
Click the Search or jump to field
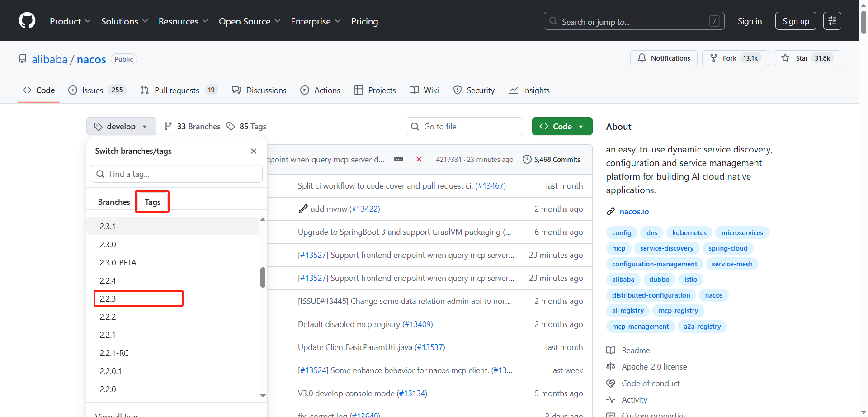click(x=634, y=21)
